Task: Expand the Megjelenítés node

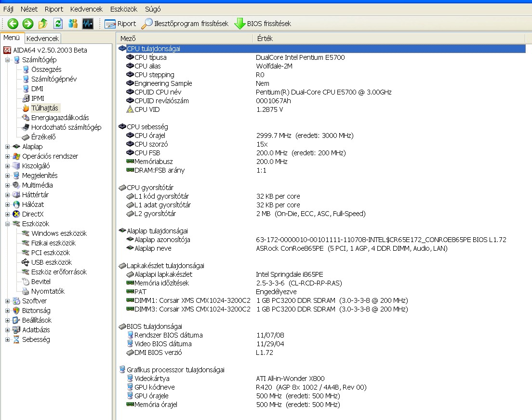Action: pos(7,176)
